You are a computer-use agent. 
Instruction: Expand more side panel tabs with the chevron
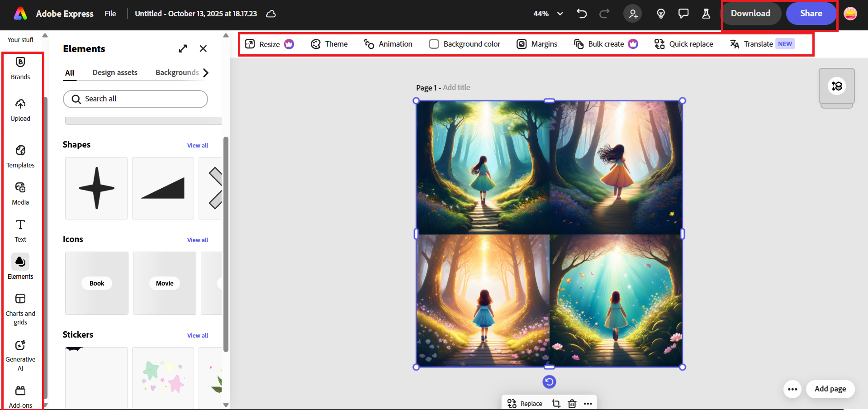pos(206,72)
